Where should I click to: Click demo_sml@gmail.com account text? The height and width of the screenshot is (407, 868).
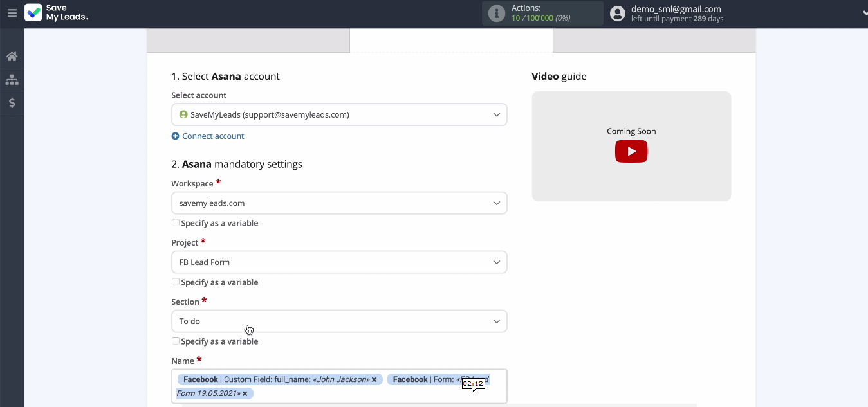pyautogui.click(x=676, y=9)
